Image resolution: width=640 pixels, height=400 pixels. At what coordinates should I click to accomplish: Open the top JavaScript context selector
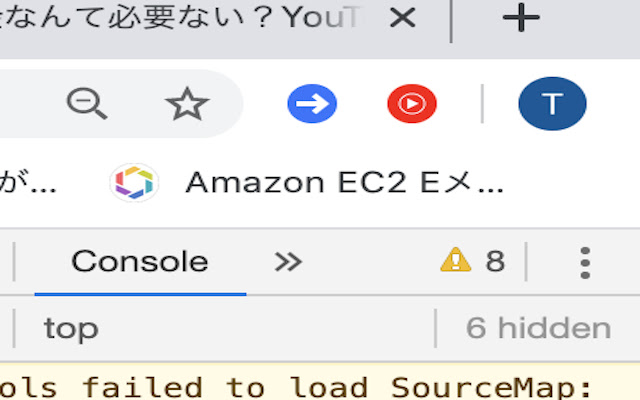point(72,328)
